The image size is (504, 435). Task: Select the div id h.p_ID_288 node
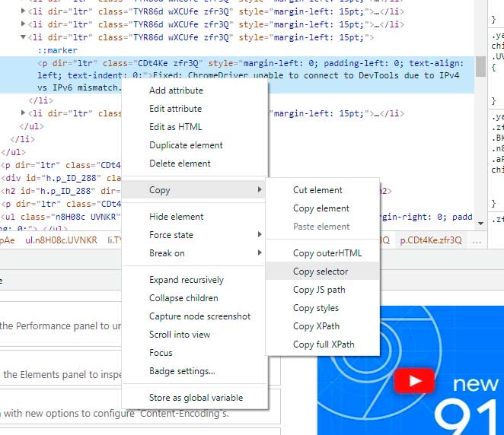61,178
